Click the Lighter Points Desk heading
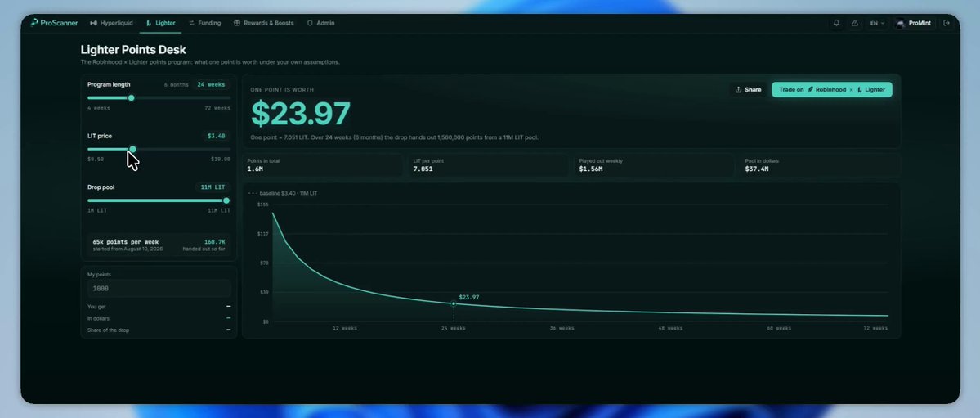 pos(133,49)
